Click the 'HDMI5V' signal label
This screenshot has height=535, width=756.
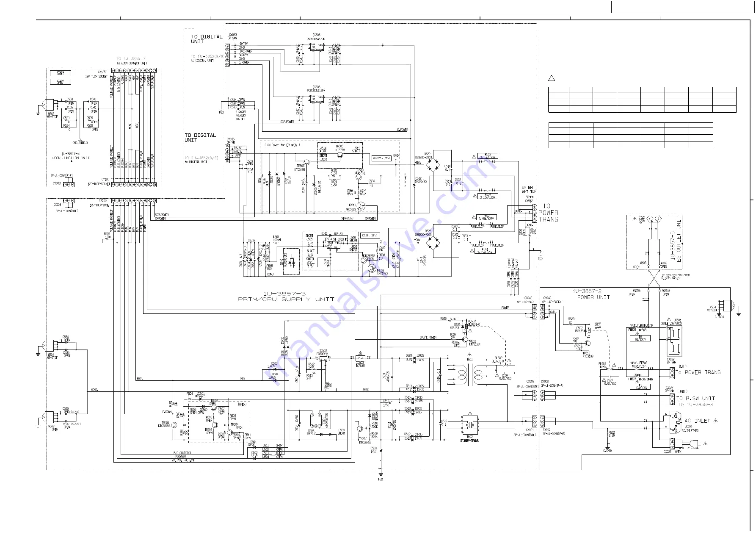(243, 44)
